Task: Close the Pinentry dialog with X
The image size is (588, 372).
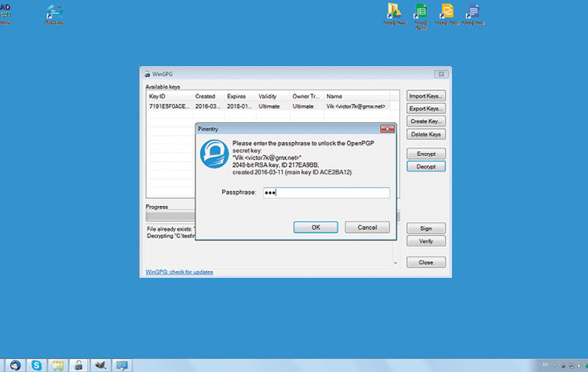Action: pyautogui.click(x=387, y=129)
